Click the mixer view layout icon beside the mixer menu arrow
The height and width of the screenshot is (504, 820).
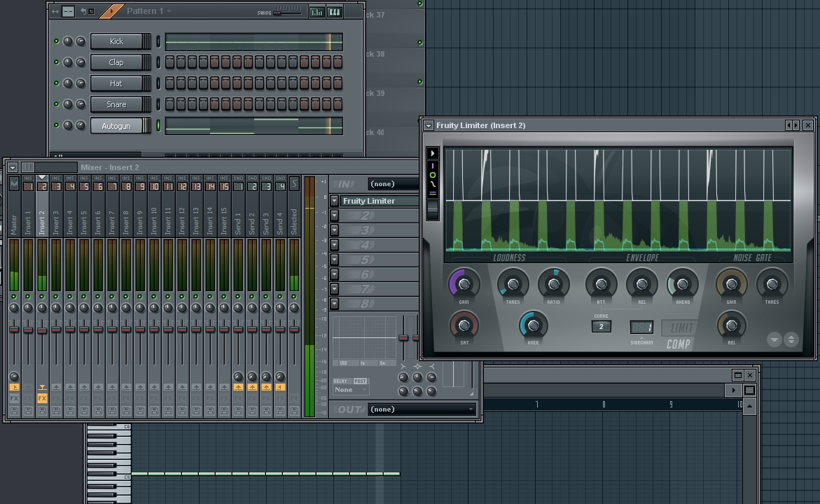click(28, 167)
